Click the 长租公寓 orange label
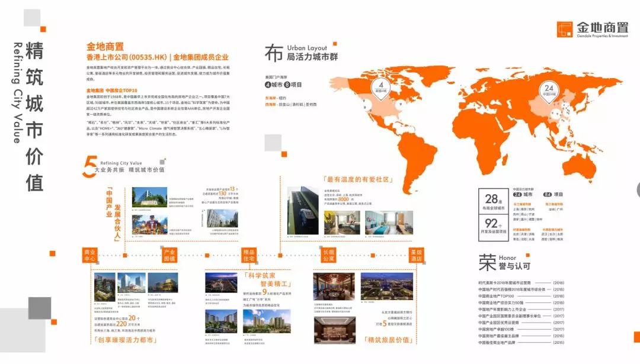 [x=328, y=255]
